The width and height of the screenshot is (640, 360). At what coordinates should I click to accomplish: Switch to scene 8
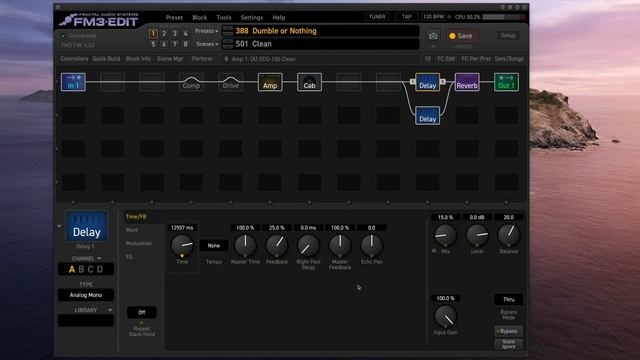pos(185,44)
